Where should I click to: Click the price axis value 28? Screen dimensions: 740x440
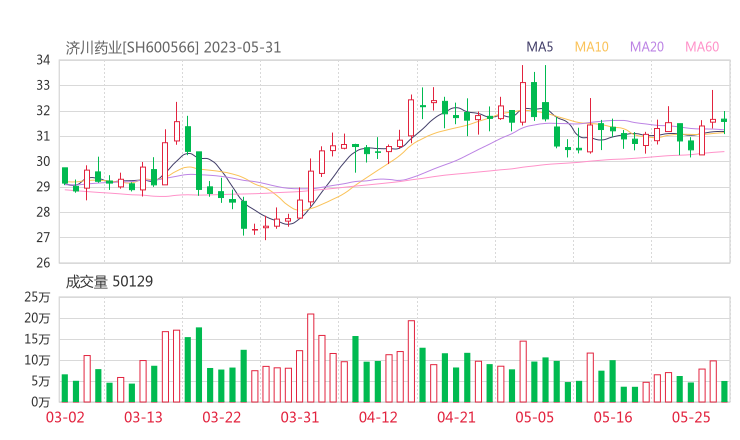(x=43, y=212)
